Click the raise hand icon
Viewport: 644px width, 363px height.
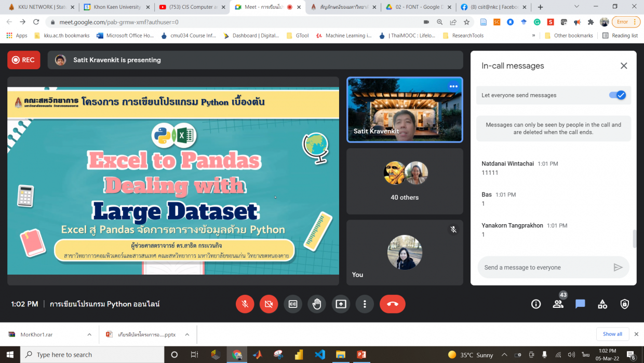[317, 304]
